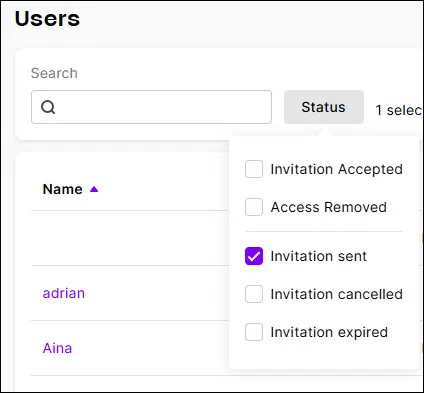This screenshot has width=424, height=393.
Task: Sort by the Name column arrow
Action: pos(94,189)
